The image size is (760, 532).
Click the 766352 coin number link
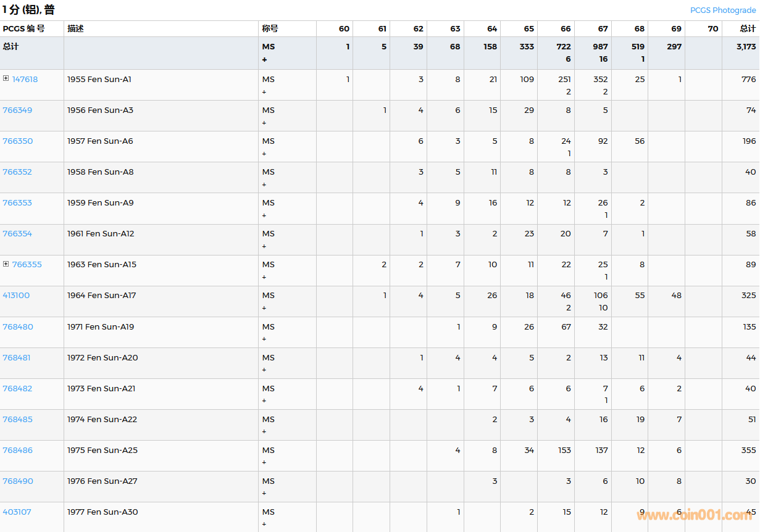[x=17, y=172]
